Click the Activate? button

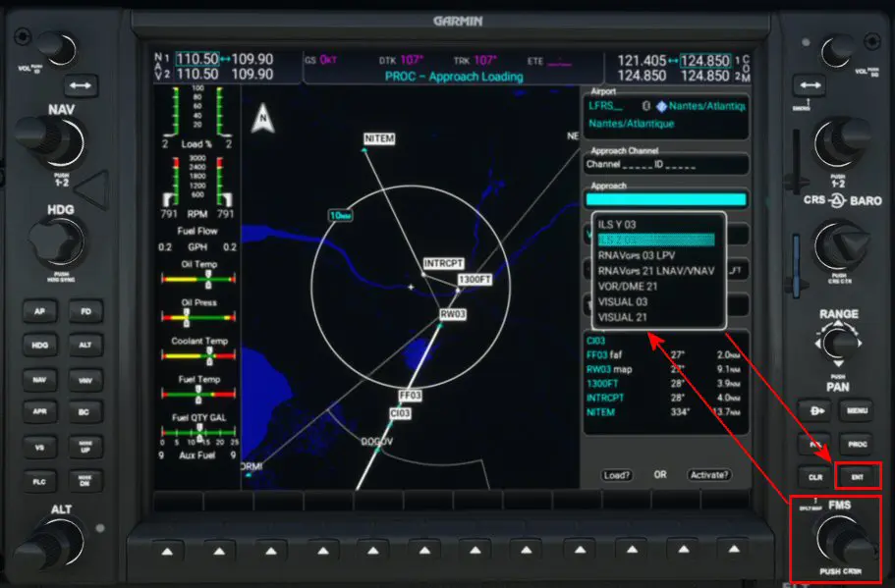coord(709,475)
